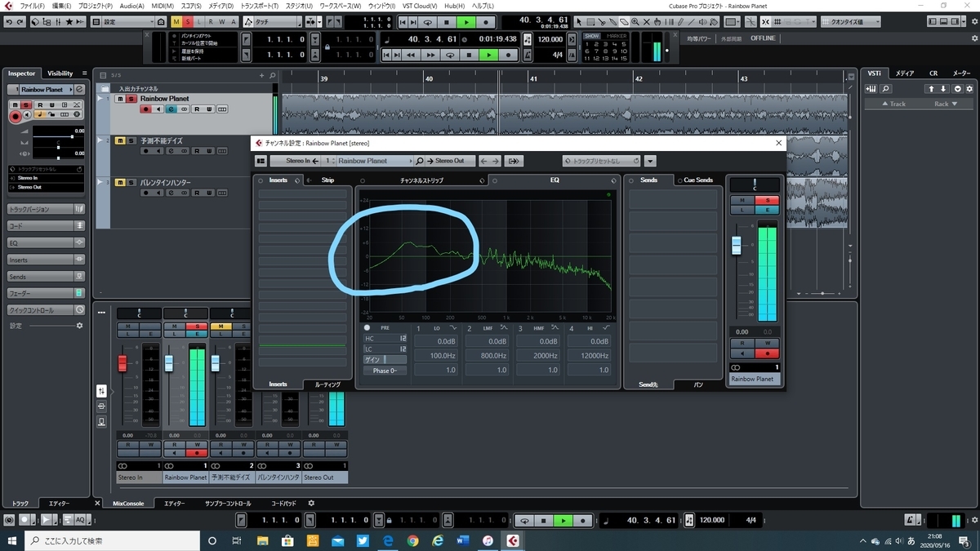Toggle monitor on Rainbow Planet track in list
The width and height of the screenshot is (980, 551).
pyautogui.click(x=158, y=109)
